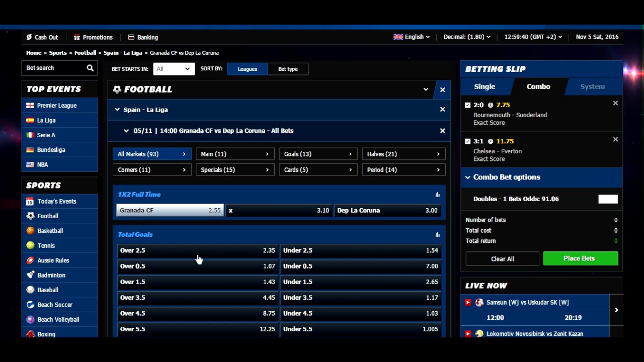Select NBA with USA flag
This screenshot has height=362, width=644.
pos(60,164)
